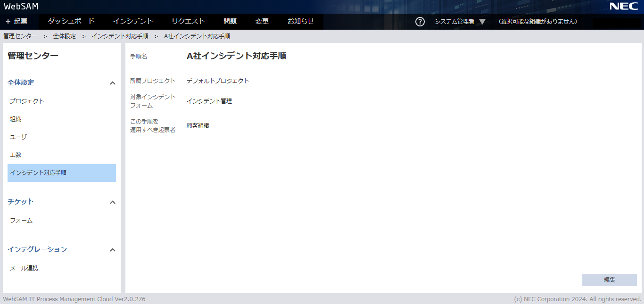Open the システム管理者 user dropdown
This screenshot has width=644, height=304.
[x=460, y=22]
